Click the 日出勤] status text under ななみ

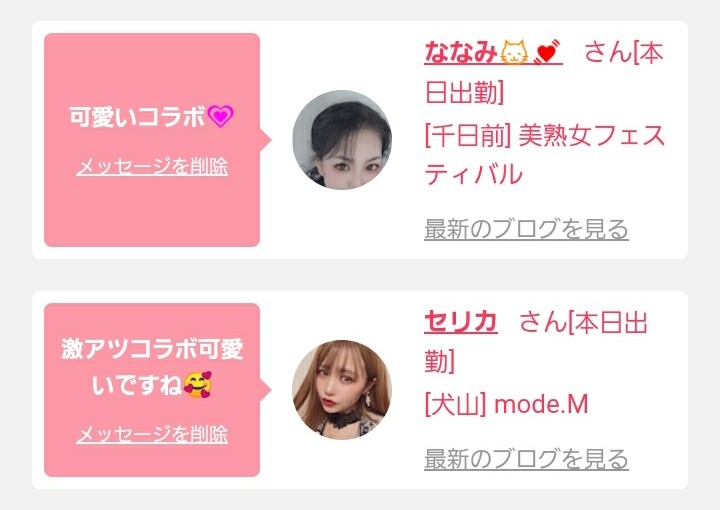coord(465,93)
